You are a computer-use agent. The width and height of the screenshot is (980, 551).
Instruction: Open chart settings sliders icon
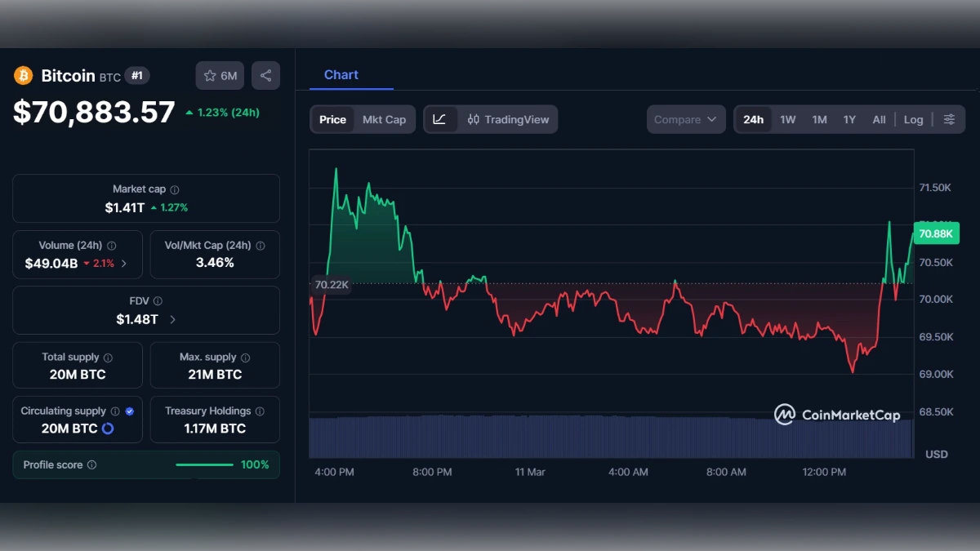(x=949, y=118)
